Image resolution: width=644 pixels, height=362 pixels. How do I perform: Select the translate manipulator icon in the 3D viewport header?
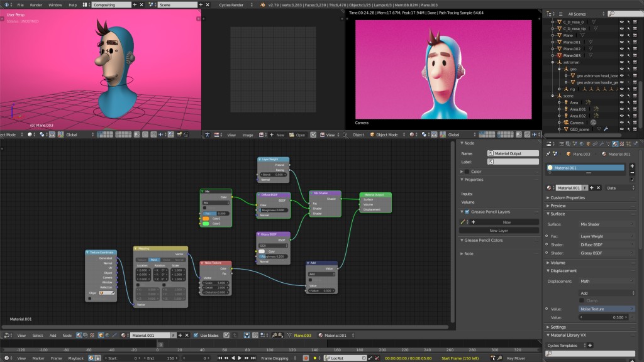click(60, 134)
